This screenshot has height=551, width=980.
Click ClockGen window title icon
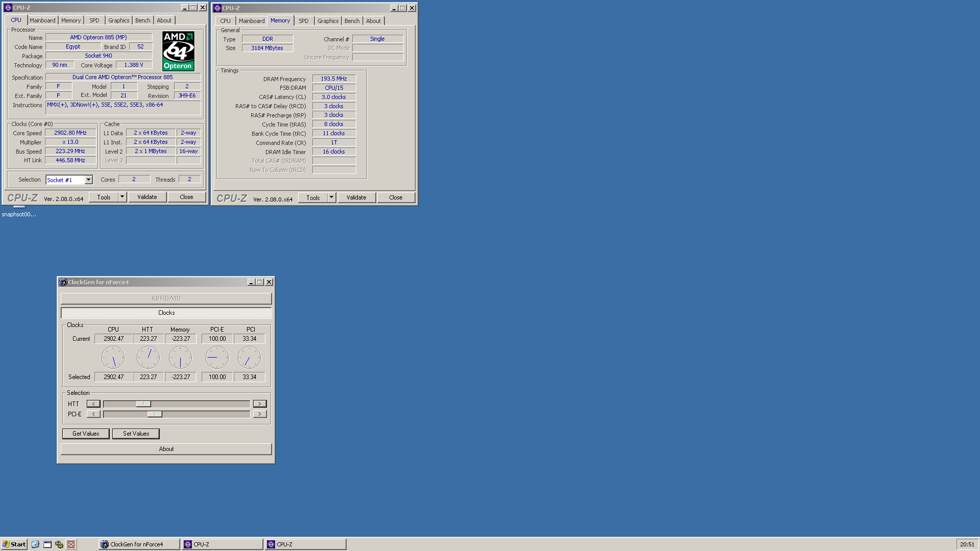click(x=63, y=282)
